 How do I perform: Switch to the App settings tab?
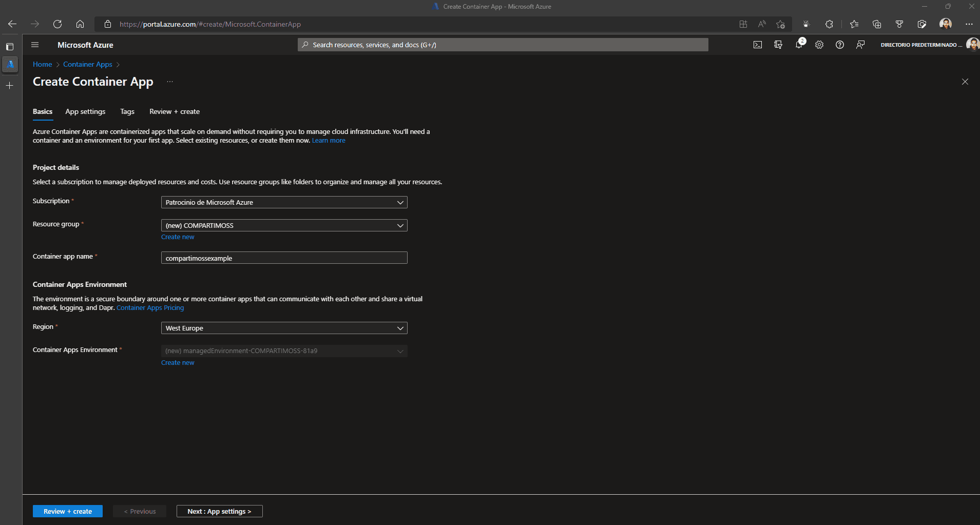point(85,111)
